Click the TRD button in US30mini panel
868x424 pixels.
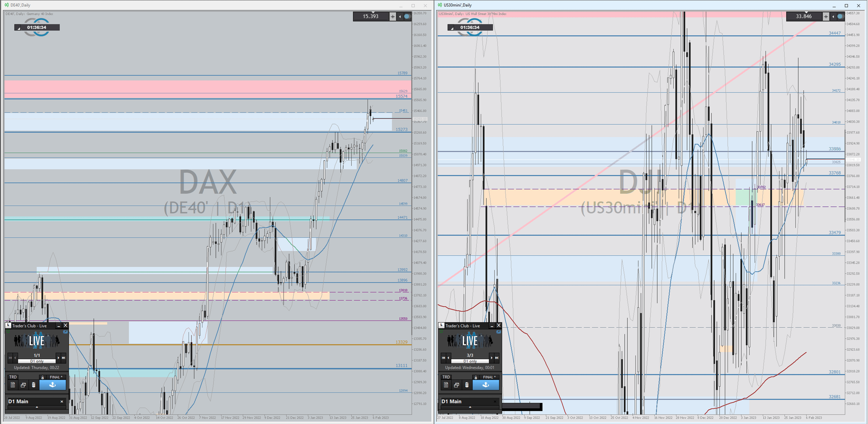tap(446, 377)
